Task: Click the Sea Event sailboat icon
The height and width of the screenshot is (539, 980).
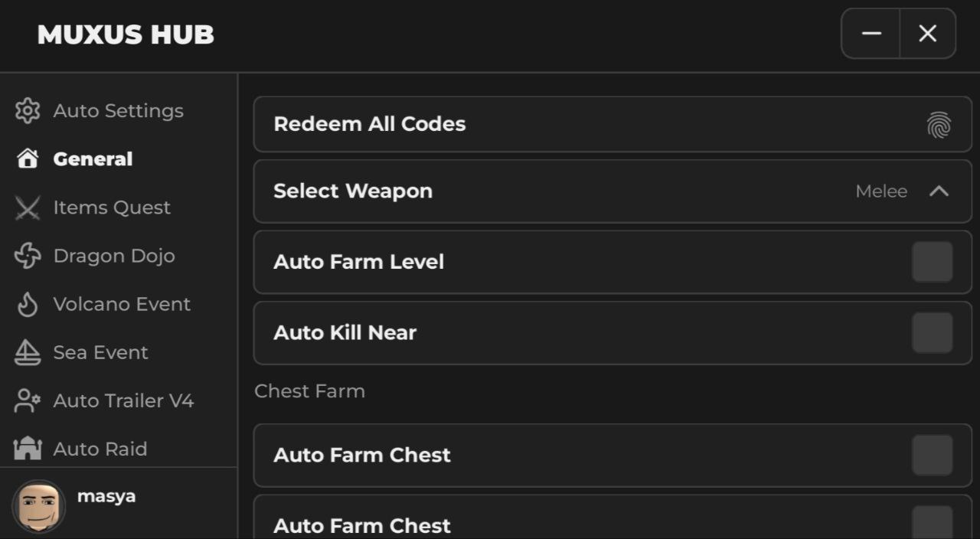Action: pyautogui.click(x=28, y=352)
